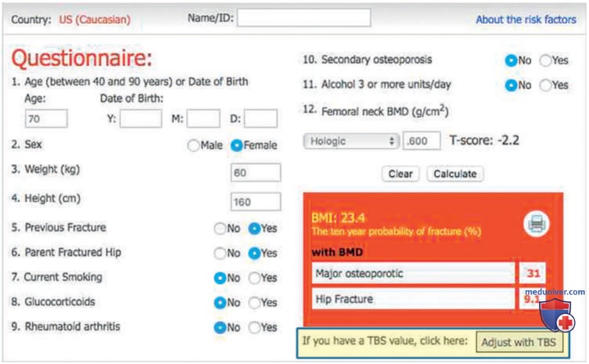This screenshot has height=364, width=589.
Task: Click the Name/ID input field
Action: pos(304,18)
